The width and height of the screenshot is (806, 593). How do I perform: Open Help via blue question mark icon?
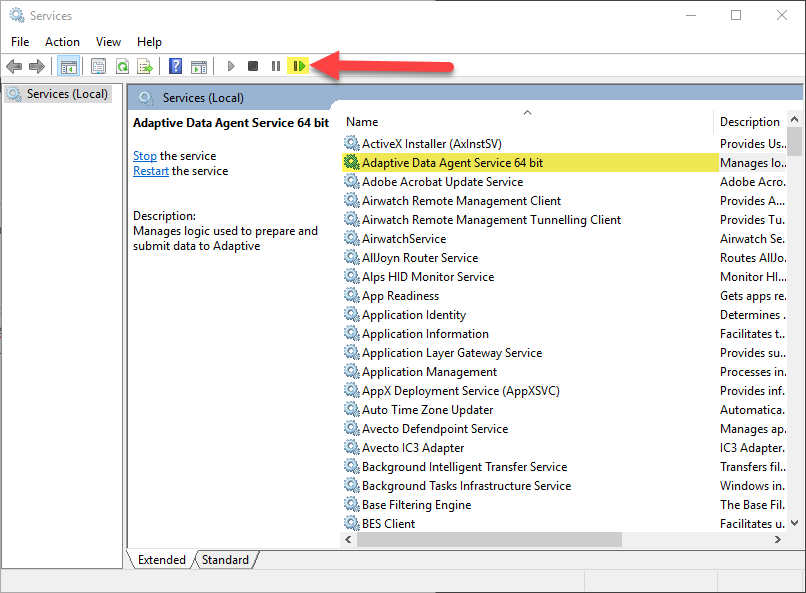[x=175, y=66]
